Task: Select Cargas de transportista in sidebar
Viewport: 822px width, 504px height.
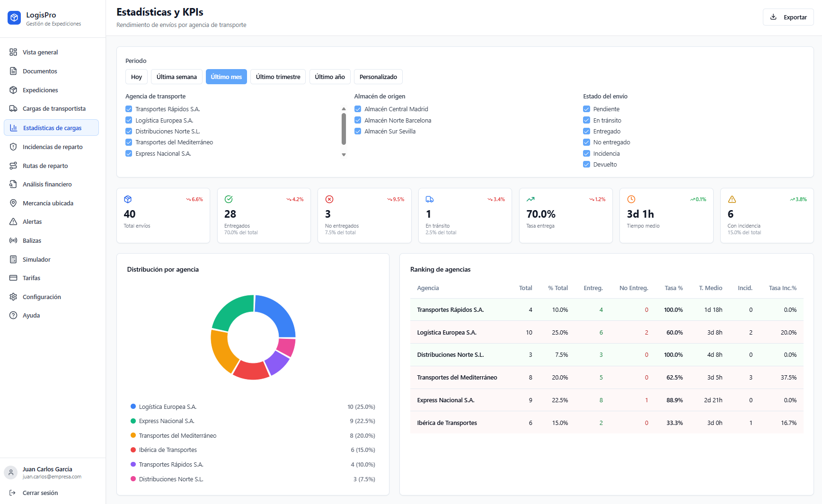Action: pyautogui.click(x=53, y=108)
